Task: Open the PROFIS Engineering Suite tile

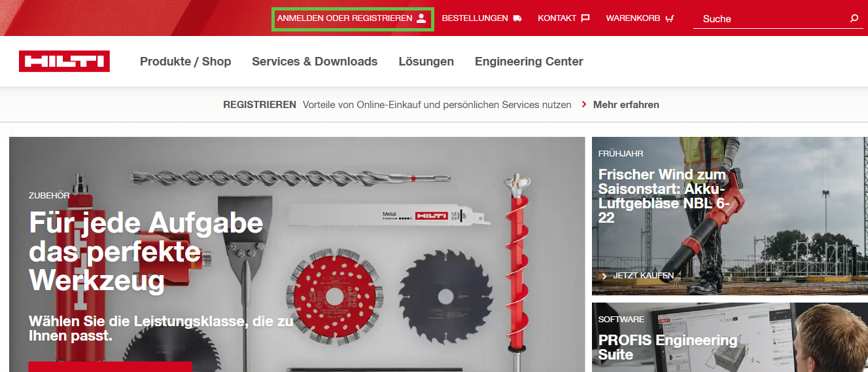Action: coord(730,337)
